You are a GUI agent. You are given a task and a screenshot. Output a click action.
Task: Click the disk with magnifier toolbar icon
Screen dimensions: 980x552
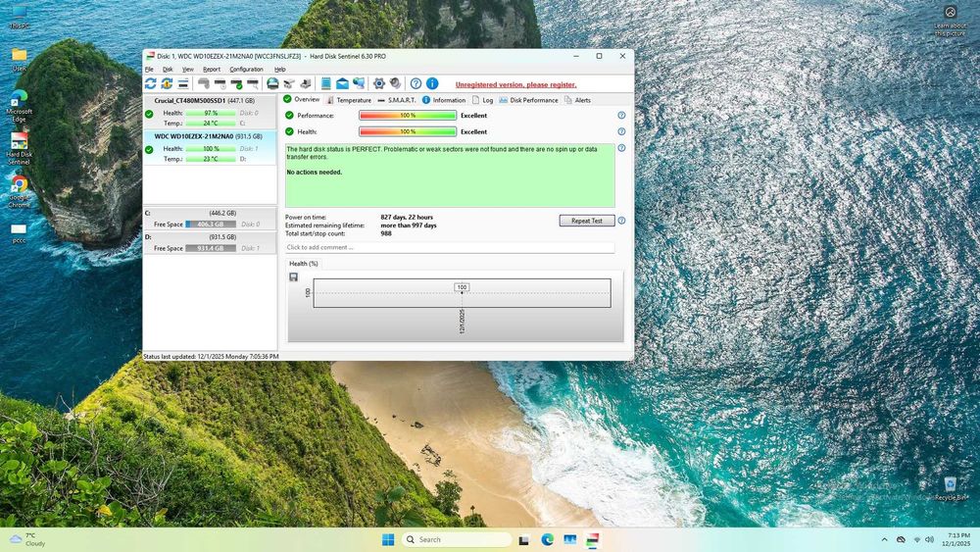pyautogui.click(x=253, y=83)
